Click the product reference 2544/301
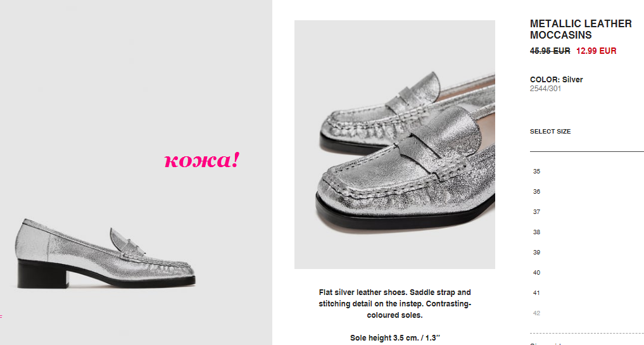Image resolution: width=644 pixels, height=345 pixels. pyautogui.click(x=545, y=89)
